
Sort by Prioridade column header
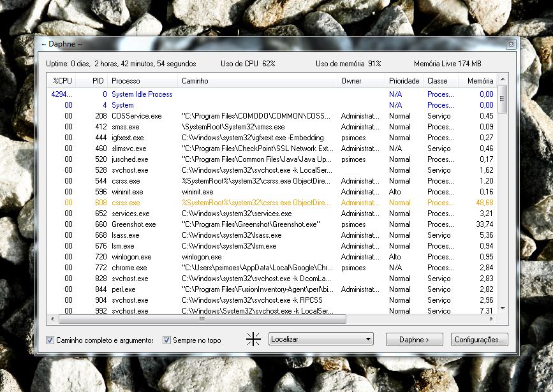[x=404, y=81]
